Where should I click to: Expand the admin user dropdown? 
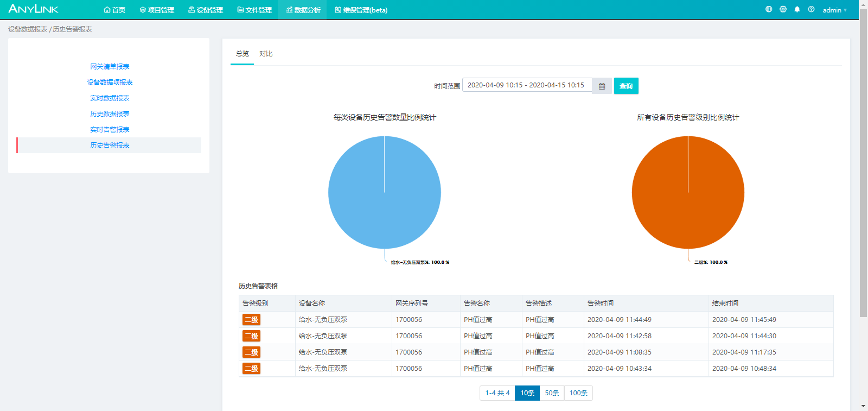(834, 10)
